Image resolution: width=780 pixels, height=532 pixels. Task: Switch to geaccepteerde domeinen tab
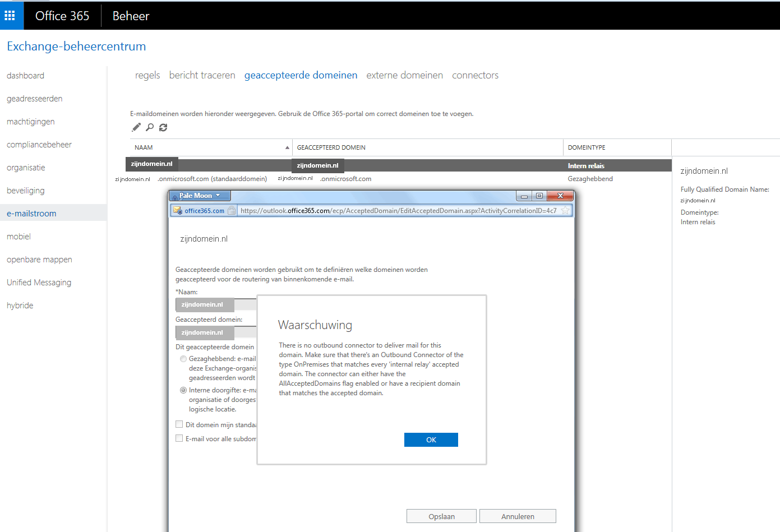(x=301, y=75)
